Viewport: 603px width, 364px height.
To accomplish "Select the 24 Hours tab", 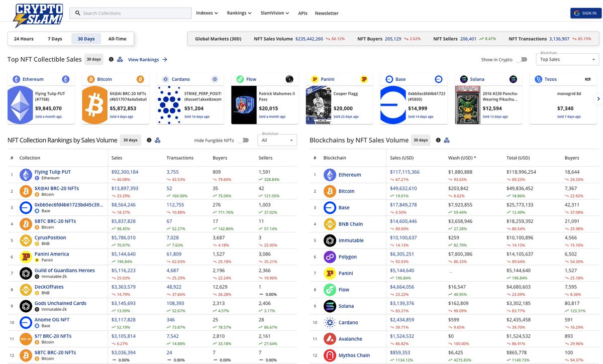I will click(x=24, y=39).
